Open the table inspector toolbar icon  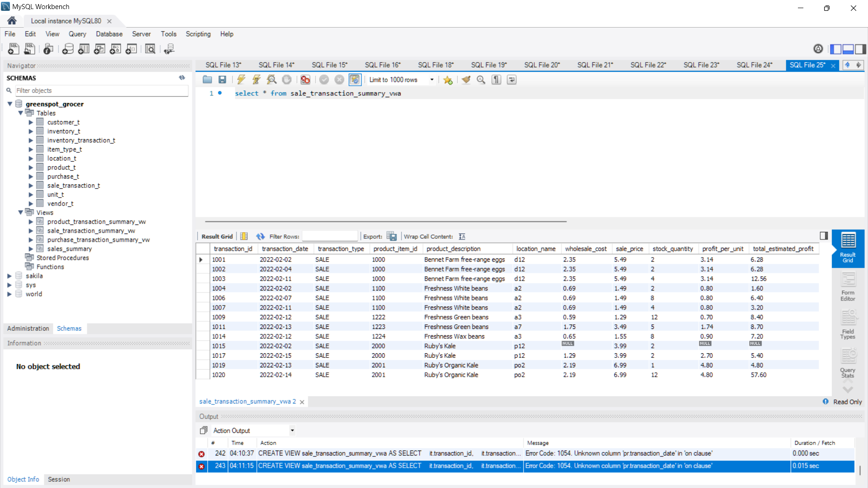pyautogui.click(x=48, y=49)
